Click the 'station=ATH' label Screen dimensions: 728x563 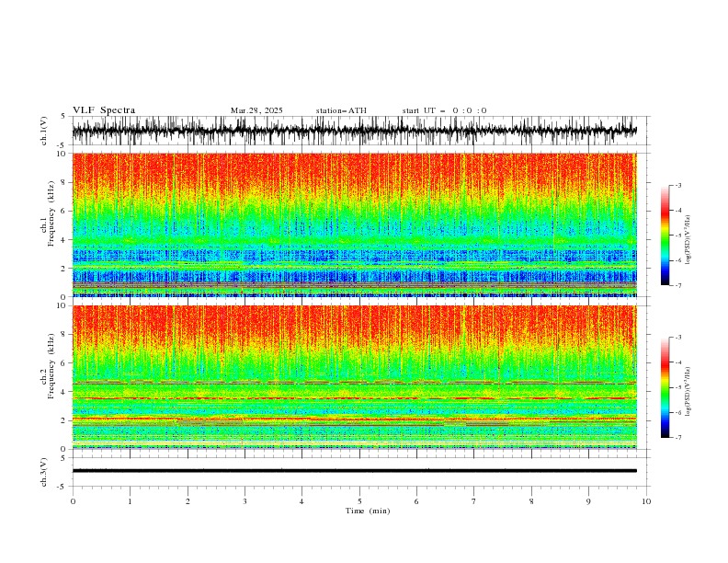click(x=341, y=110)
